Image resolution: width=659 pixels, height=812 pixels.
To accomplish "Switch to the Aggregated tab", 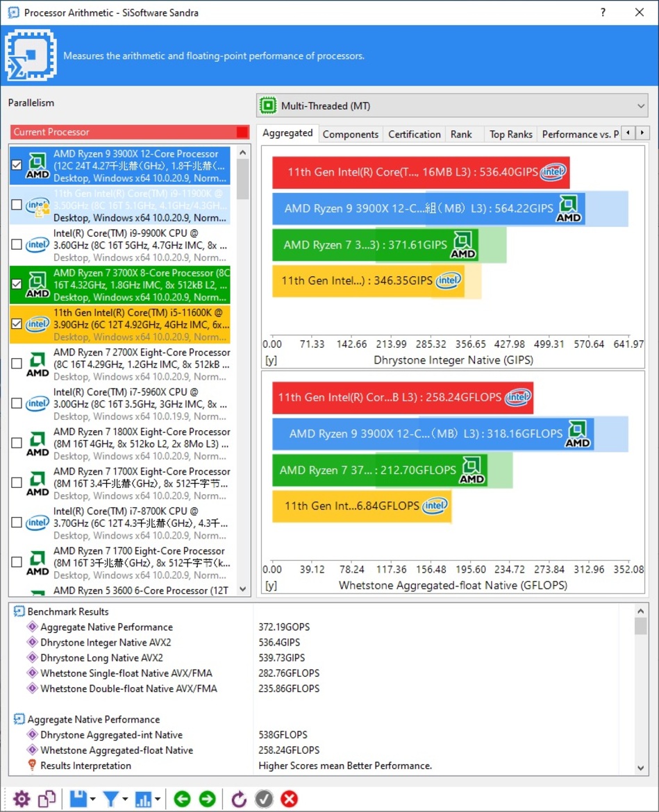I will (x=287, y=133).
